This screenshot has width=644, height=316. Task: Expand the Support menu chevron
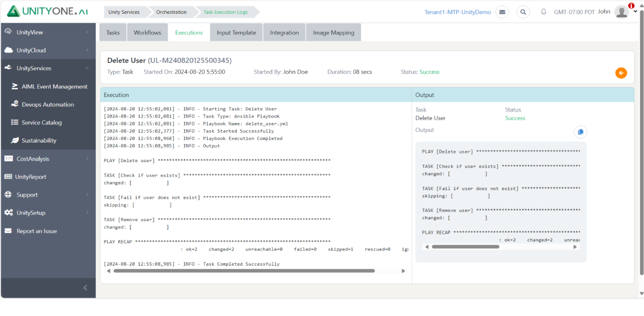[87, 194]
